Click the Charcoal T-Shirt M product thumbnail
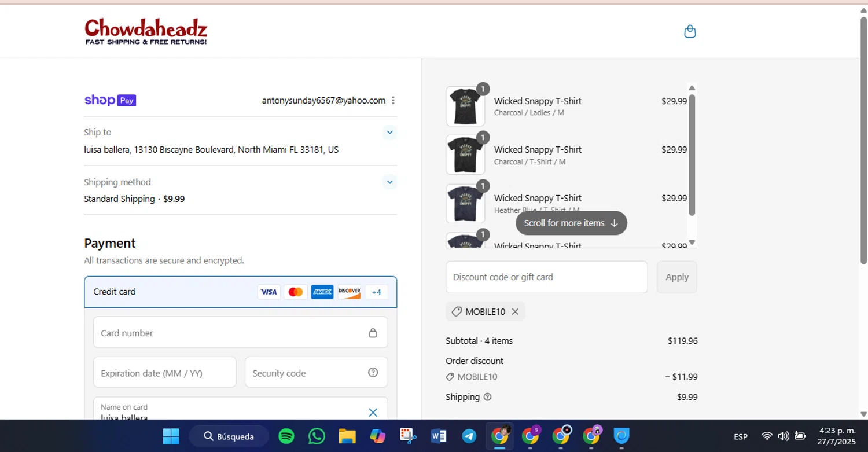 tap(465, 155)
